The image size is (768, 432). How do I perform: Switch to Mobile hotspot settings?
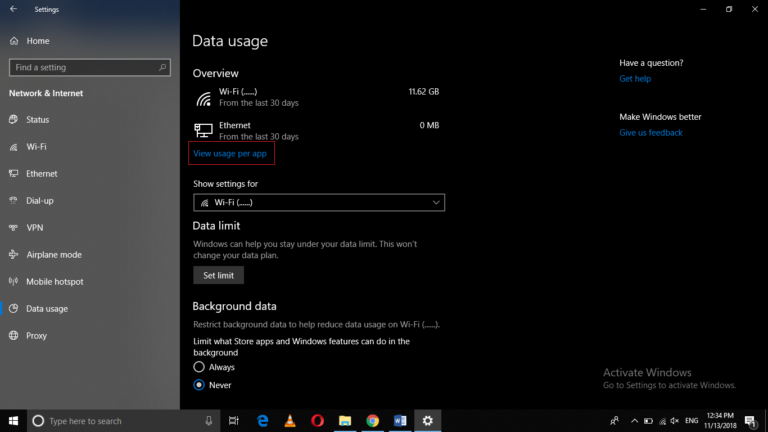(x=54, y=281)
